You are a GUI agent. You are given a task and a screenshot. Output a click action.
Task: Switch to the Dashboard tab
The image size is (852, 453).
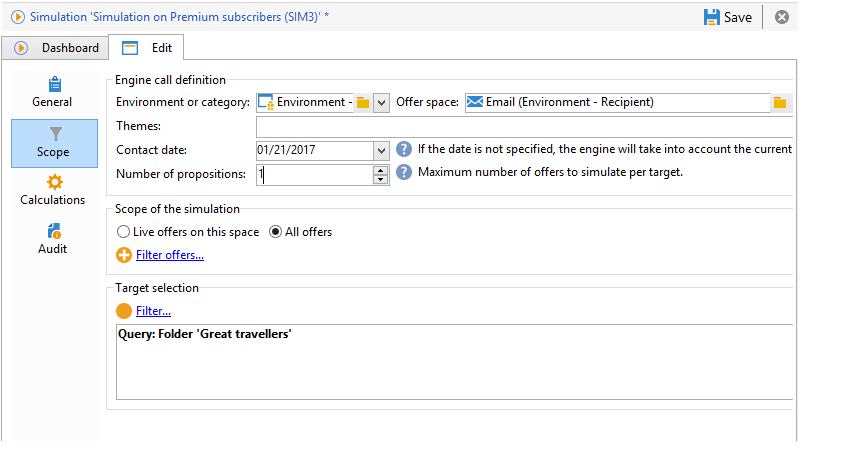coord(55,48)
